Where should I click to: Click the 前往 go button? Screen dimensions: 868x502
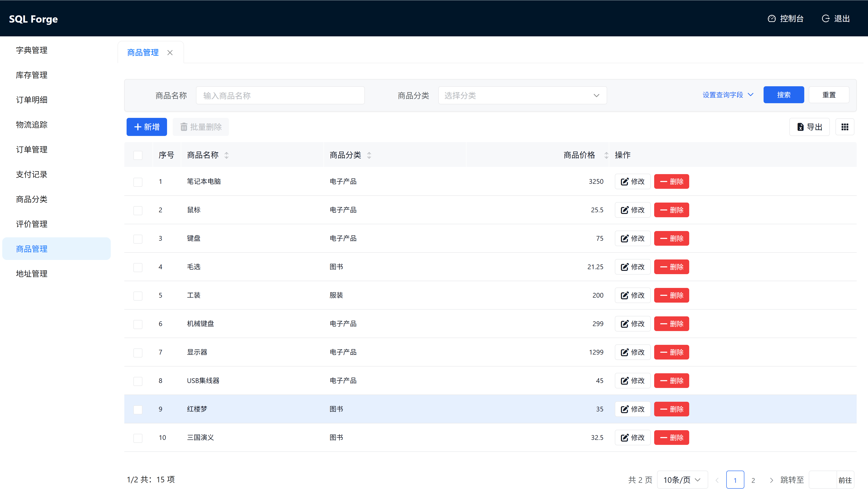click(x=845, y=480)
